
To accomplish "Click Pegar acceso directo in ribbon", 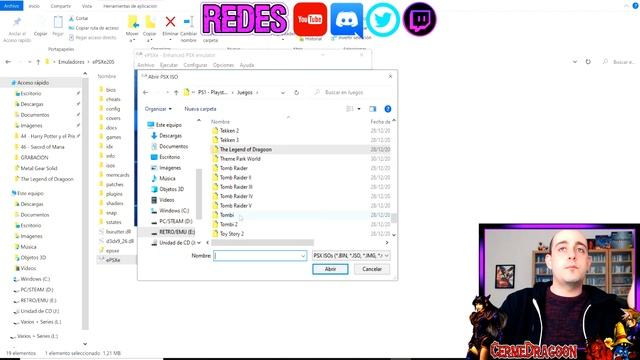I will point(93,38).
